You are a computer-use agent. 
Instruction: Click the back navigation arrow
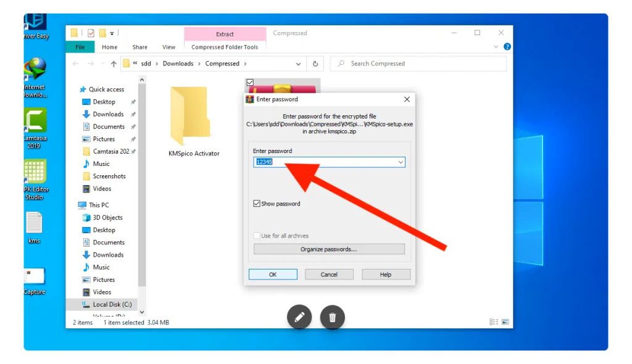(75, 64)
